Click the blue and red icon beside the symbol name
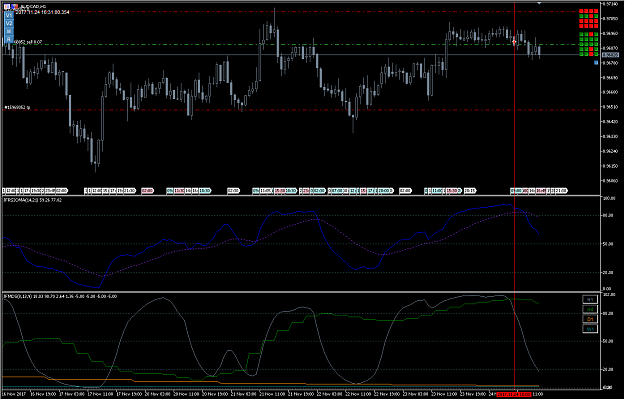The image size is (625, 400). click(x=14, y=7)
